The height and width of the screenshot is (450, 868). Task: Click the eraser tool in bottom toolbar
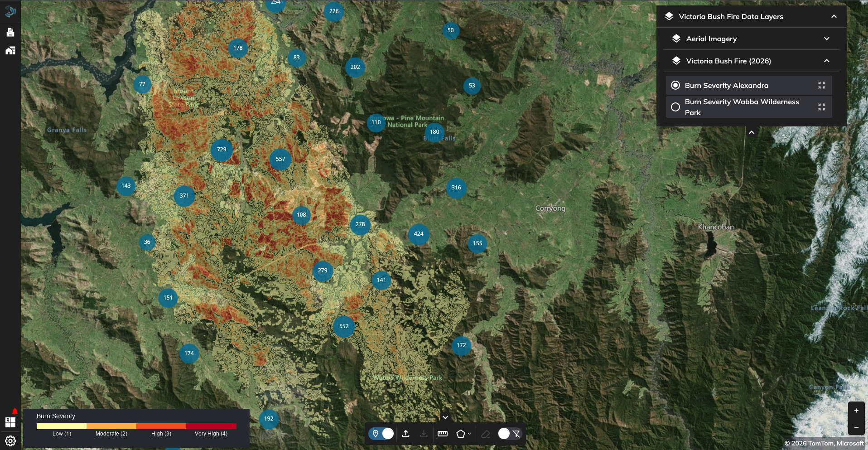[x=486, y=434]
